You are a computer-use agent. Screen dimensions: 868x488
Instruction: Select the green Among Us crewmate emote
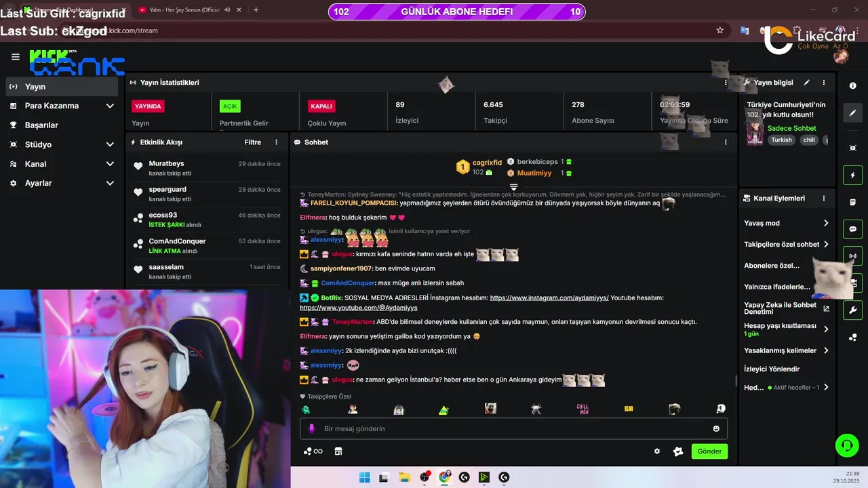coord(306,409)
